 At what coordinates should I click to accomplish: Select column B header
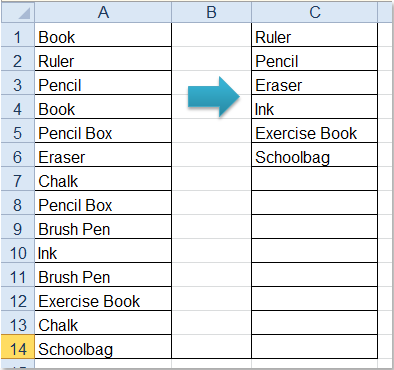[x=211, y=13]
